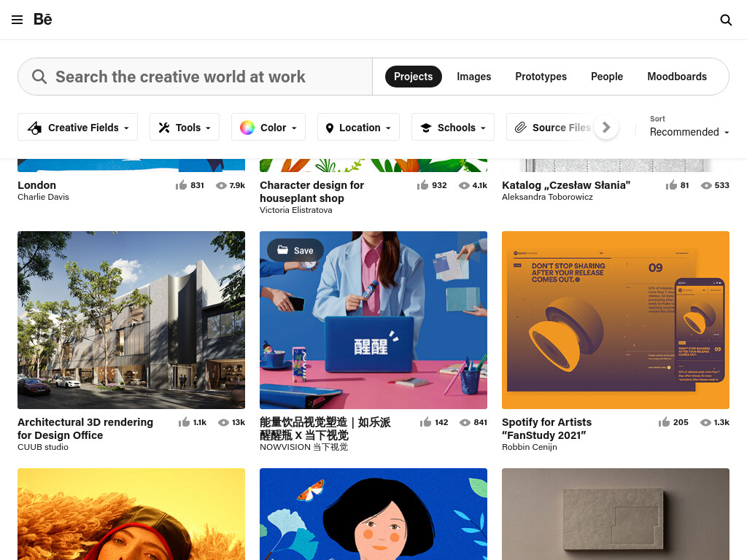Open the Katalog Czesław Słania project title

(x=566, y=185)
